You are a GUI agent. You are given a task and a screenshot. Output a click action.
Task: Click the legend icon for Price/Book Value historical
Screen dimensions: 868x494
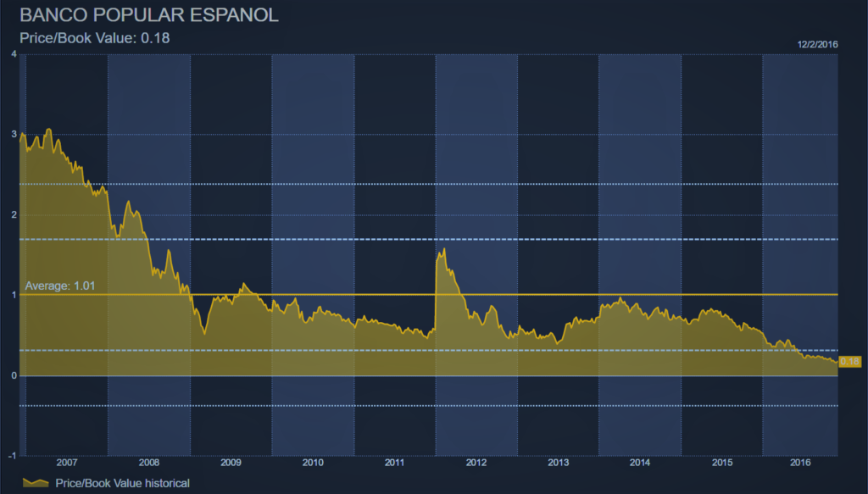36,483
